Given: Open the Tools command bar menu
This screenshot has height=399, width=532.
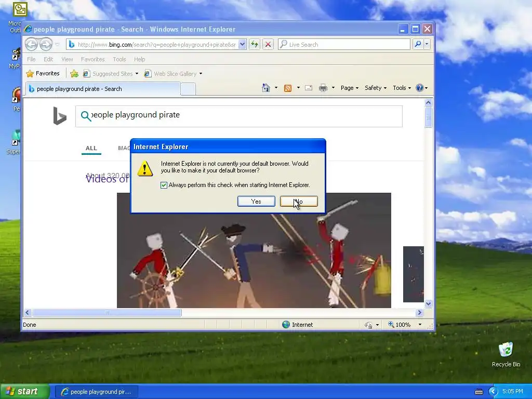Looking at the screenshot, I should pyautogui.click(x=402, y=88).
